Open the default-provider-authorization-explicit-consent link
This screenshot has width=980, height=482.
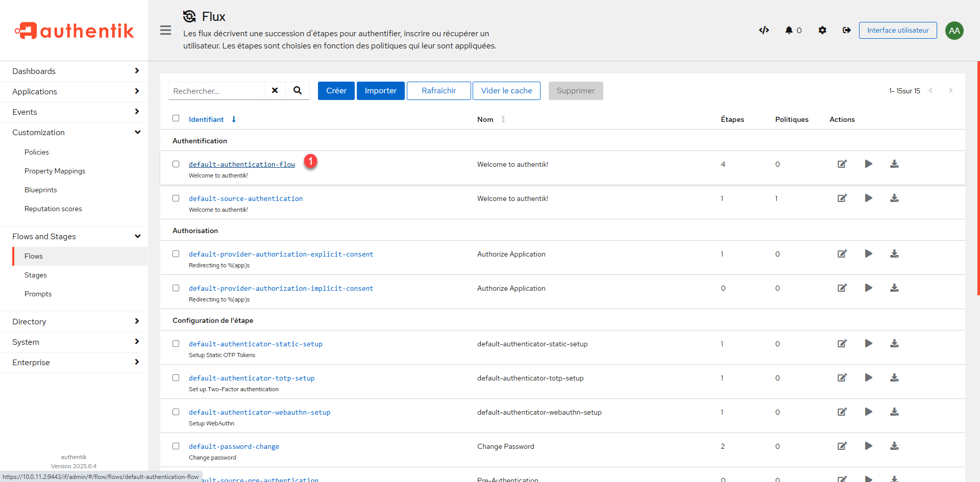pyautogui.click(x=281, y=254)
